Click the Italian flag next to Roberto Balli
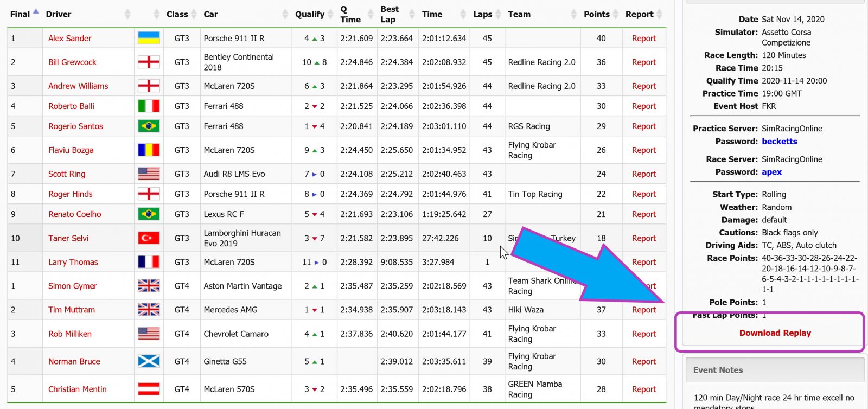This screenshot has width=868, height=409. [x=149, y=106]
